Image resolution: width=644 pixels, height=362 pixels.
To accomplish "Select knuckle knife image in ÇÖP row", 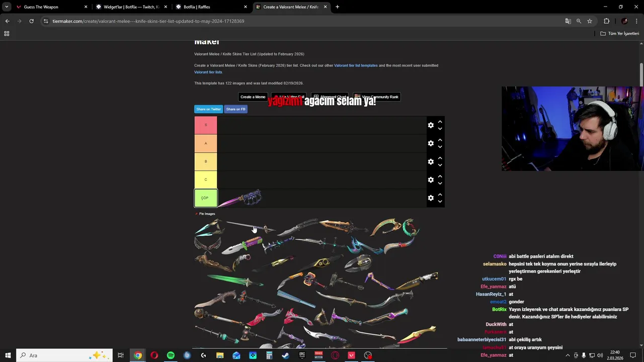I will pos(240,198).
